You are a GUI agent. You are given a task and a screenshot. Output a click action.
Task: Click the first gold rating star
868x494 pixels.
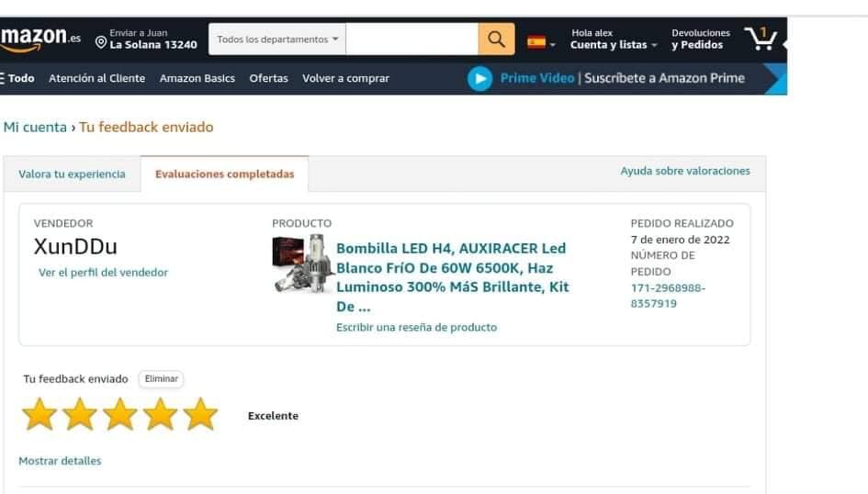[x=39, y=414]
